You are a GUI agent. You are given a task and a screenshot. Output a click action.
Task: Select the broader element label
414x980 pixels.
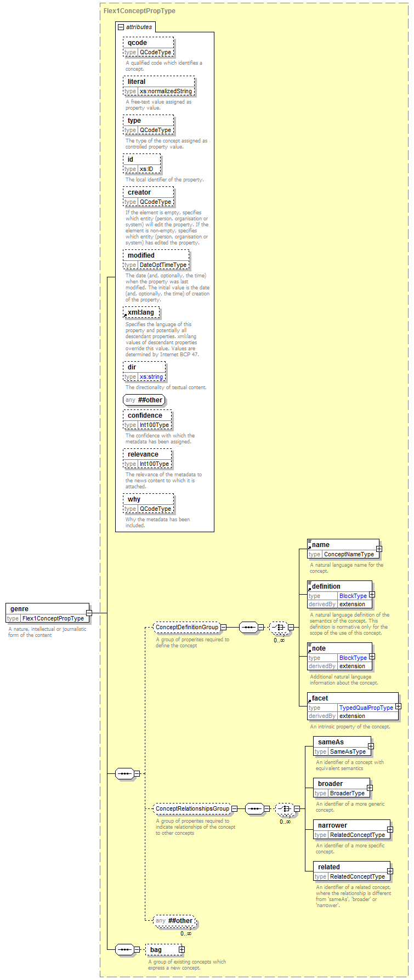pyautogui.click(x=330, y=784)
